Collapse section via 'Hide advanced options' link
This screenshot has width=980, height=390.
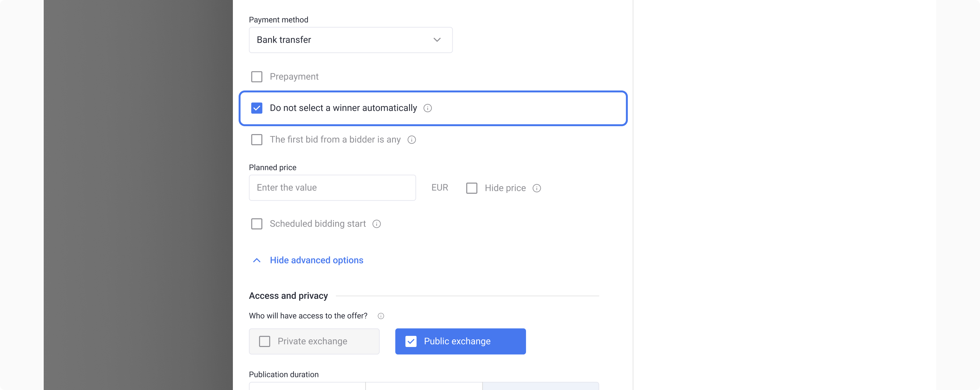coord(316,260)
